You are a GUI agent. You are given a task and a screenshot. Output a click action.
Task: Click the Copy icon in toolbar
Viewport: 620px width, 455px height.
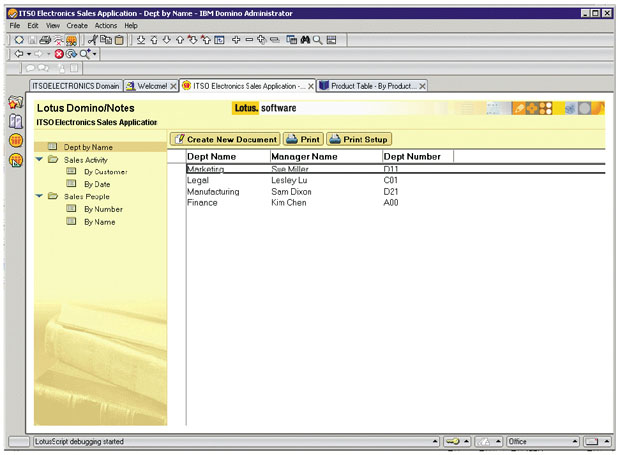[106, 40]
